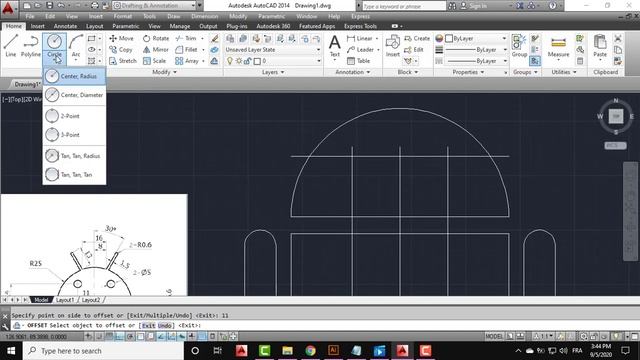Image resolution: width=640 pixels, height=360 pixels.
Task: Click the Mirror tool
Action: tap(156, 49)
